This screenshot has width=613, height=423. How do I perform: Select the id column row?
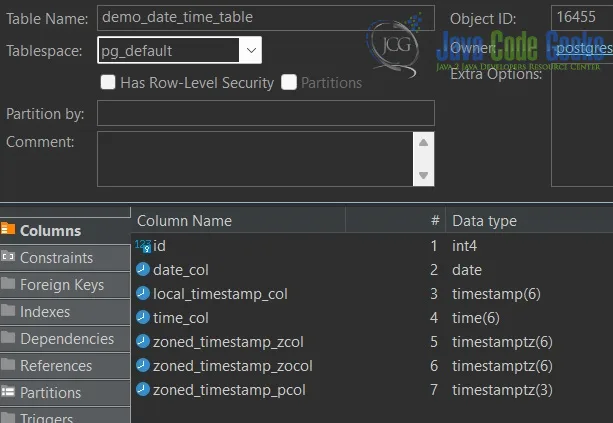point(372,246)
